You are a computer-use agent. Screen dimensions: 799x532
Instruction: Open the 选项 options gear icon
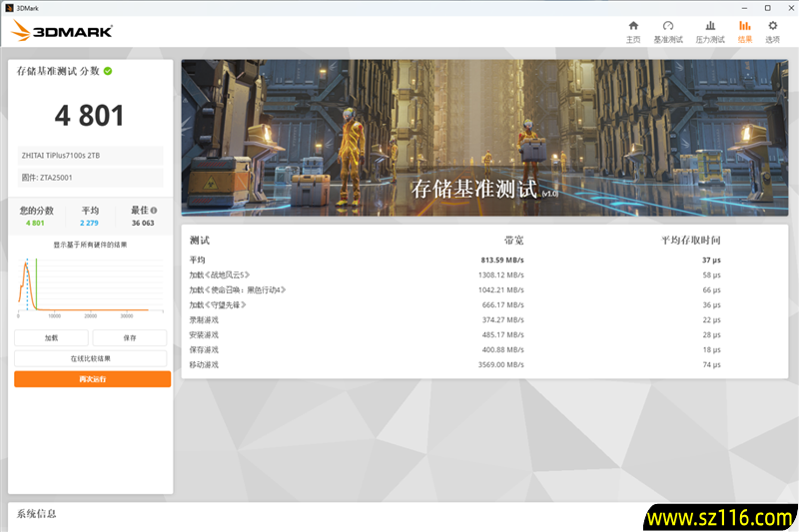tap(772, 26)
